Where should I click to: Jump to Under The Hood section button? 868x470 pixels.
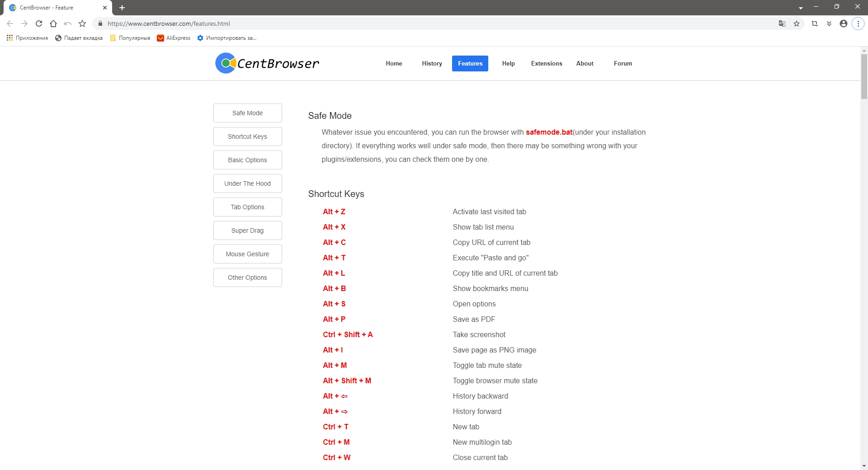pyautogui.click(x=247, y=183)
